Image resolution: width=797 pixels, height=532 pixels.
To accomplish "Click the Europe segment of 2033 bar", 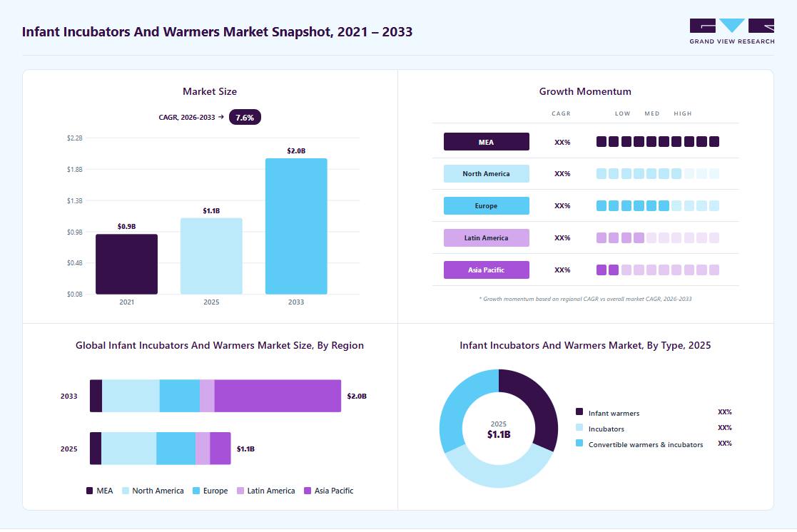I will click(179, 396).
